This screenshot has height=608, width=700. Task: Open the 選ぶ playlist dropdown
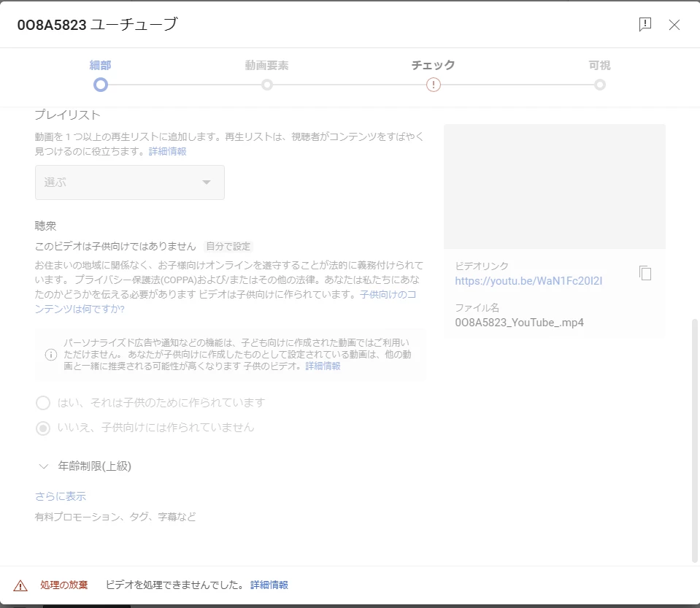(x=130, y=182)
